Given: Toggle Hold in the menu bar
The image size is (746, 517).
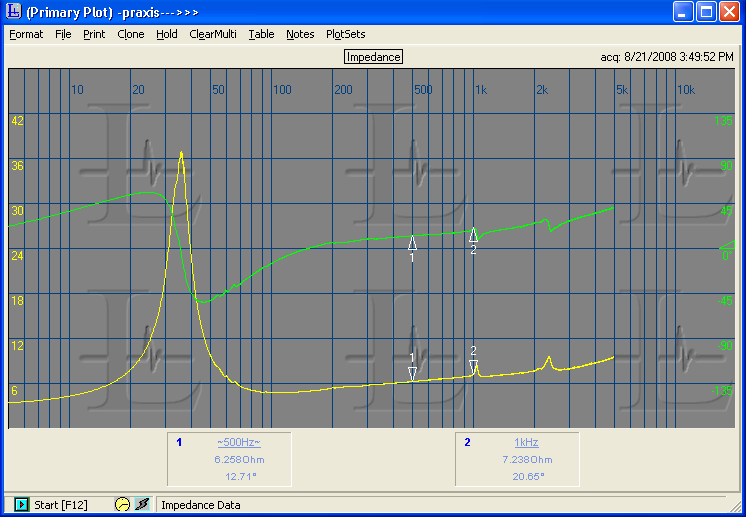Looking at the screenshot, I should tap(167, 34).
